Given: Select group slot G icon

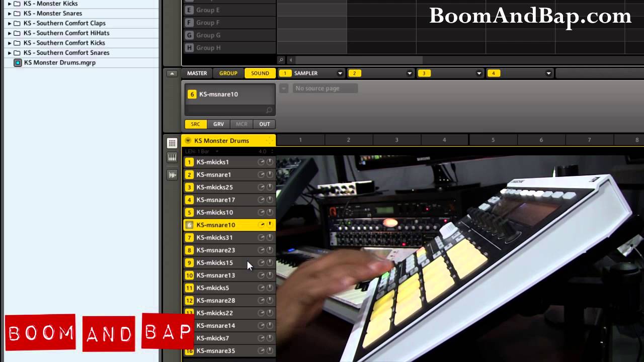Looking at the screenshot, I should coord(189,35).
